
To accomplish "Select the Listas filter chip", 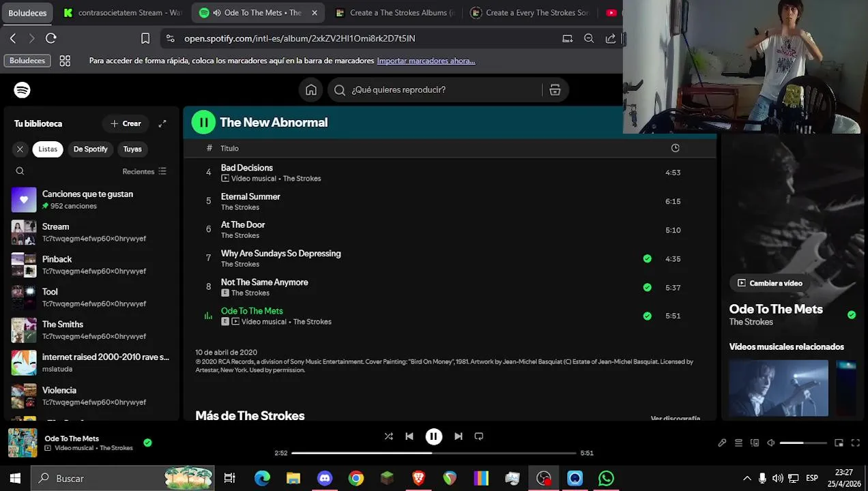I will coord(48,149).
